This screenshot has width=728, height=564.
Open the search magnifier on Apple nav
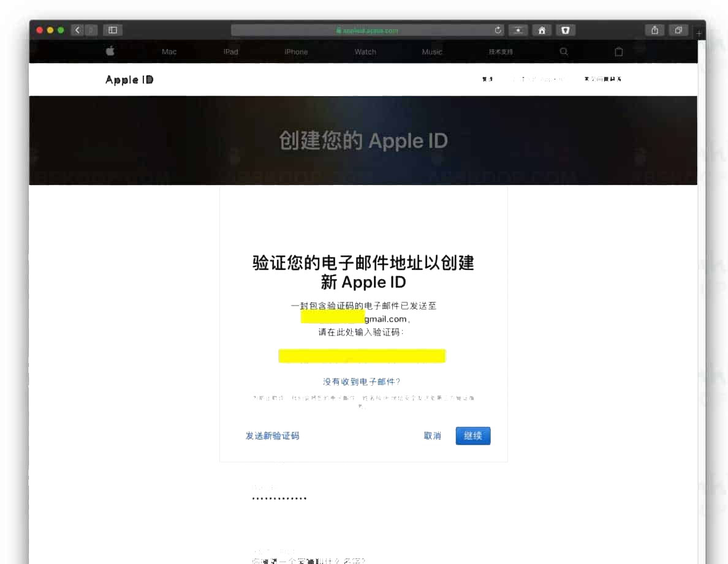click(564, 51)
